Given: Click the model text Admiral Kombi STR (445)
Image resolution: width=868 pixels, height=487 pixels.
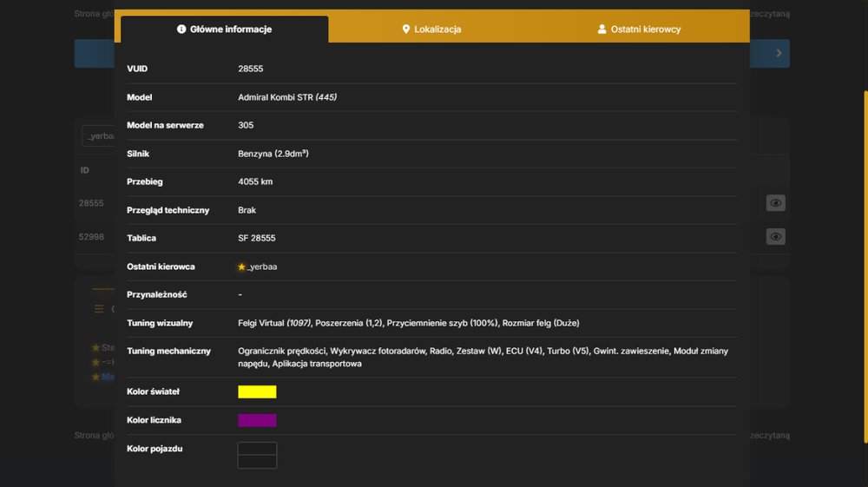Looking at the screenshot, I should tap(287, 97).
